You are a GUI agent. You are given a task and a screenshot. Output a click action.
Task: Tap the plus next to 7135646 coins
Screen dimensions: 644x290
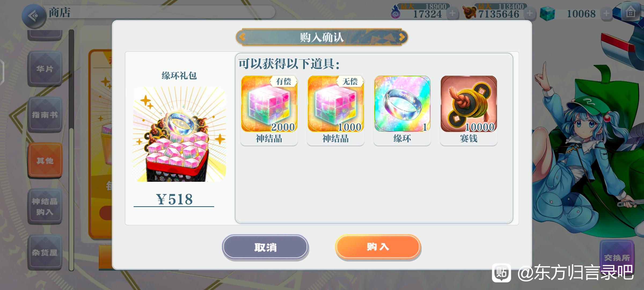(x=530, y=13)
